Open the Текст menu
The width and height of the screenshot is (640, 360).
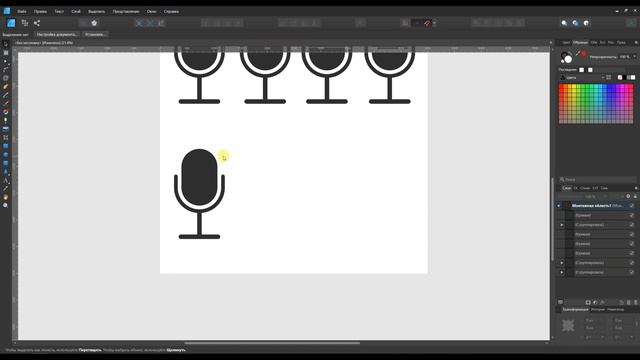[x=59, y=11]
